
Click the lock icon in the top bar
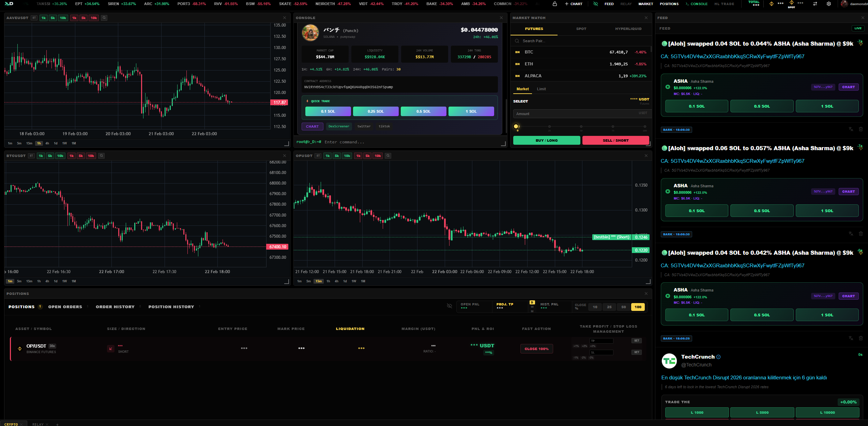(555, 4)
